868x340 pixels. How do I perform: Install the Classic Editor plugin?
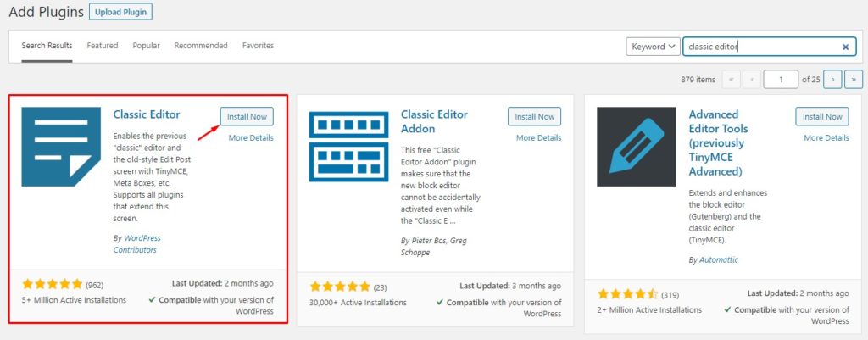click(x=247, y=116)
